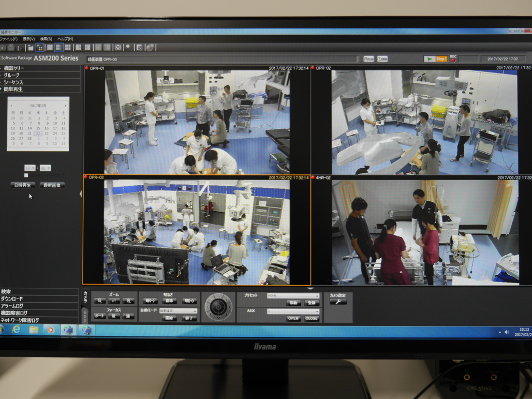
Task: Select February 15 in the calendar
Action: 38,128
